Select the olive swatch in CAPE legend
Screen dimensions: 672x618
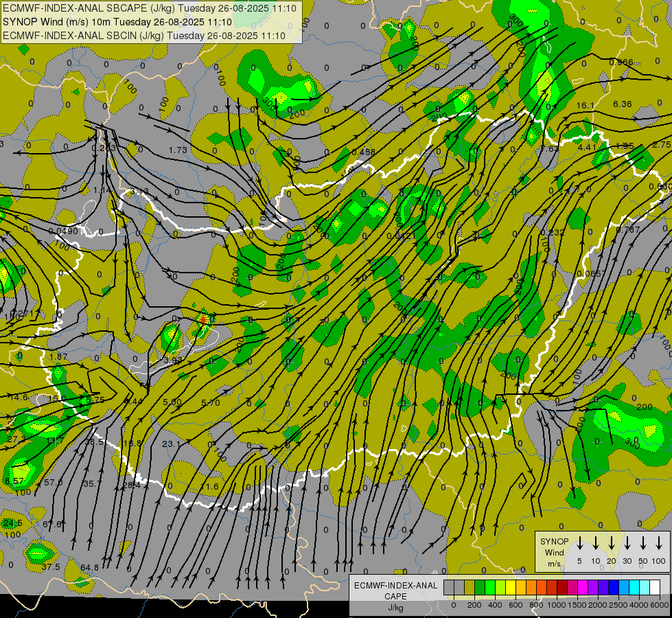(x=470, y=587)
